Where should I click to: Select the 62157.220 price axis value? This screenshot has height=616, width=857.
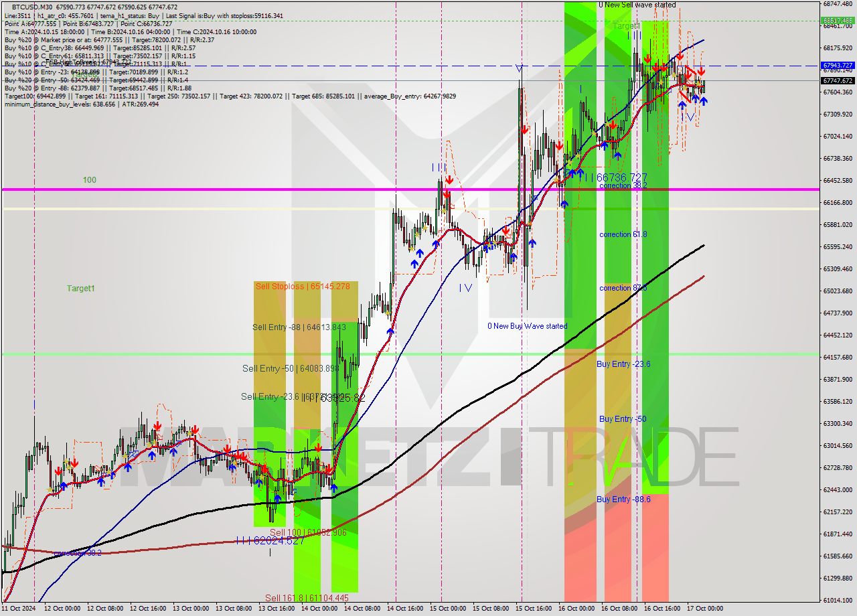pyautogui.click(x=838, y=512)
